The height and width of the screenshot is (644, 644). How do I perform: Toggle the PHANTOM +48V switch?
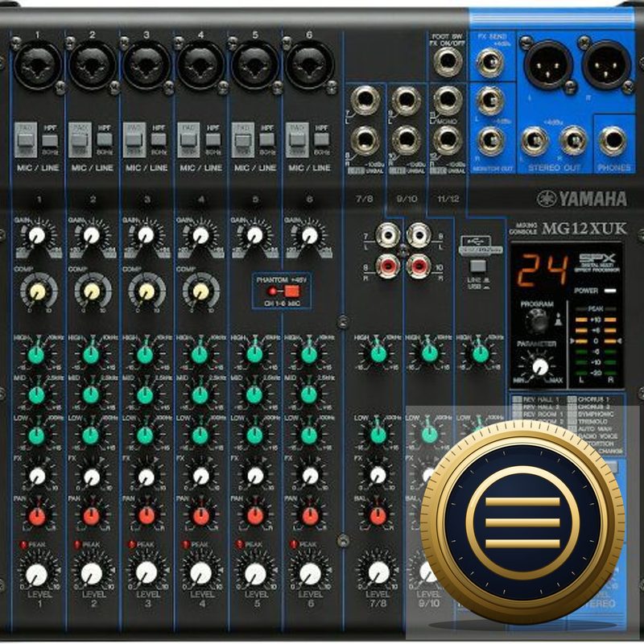(291, 291)
